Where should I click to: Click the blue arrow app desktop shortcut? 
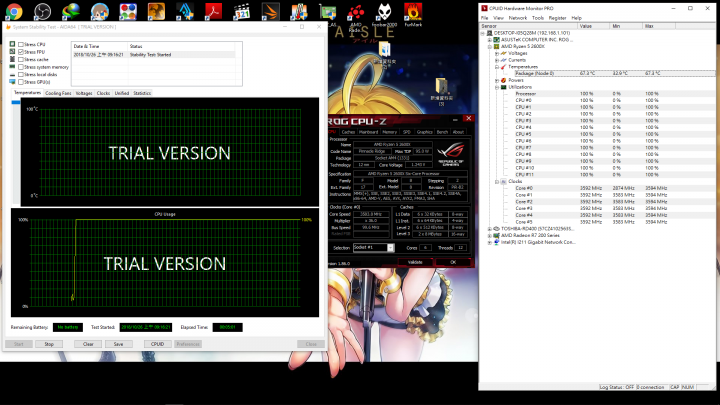pos(185,11)
